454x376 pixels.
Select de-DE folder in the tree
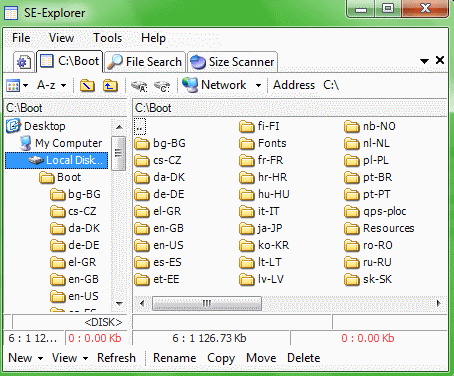tap(75, 245)
